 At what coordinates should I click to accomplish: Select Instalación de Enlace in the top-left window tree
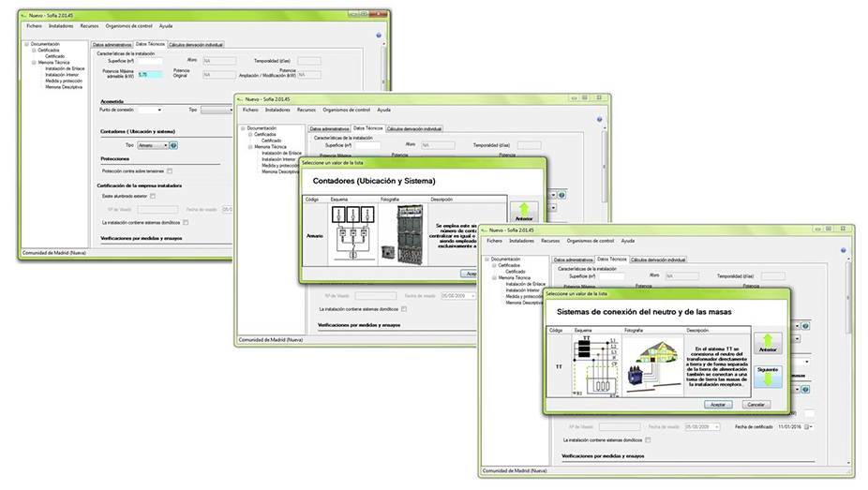click(65, 68)
